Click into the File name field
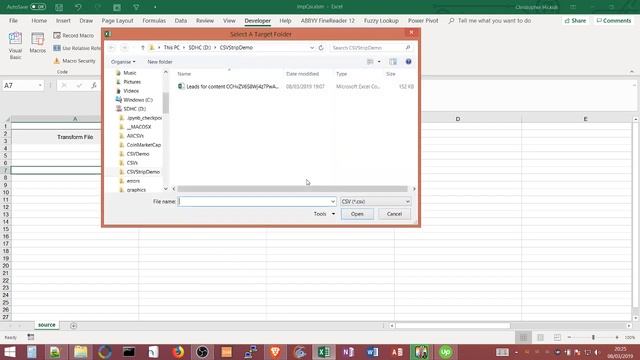Image resolution: width=640 pixels, height=360 pixels. pos(254,202)
